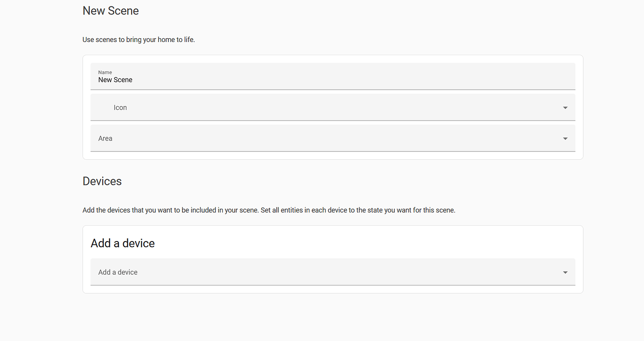The image size is (644, 341).
Task: Click blank space right of New Scene name text
Action: (x=327, y=80)
